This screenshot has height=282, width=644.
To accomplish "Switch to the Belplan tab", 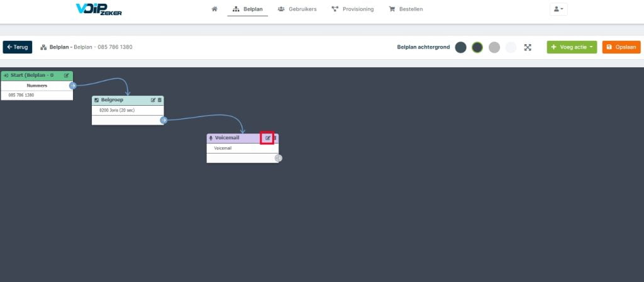I will [x=248, y=9].
